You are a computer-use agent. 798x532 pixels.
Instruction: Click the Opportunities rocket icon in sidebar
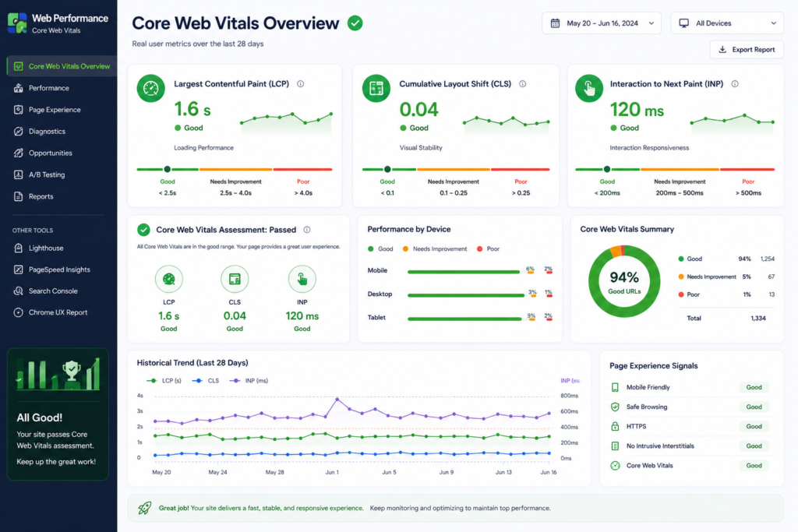[x=19, y=153]
